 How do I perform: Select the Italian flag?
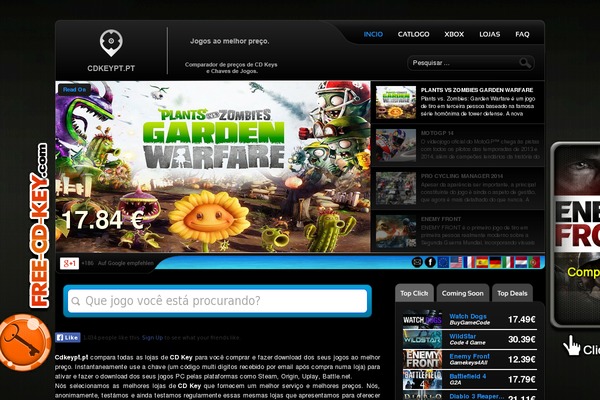[508, 262]
